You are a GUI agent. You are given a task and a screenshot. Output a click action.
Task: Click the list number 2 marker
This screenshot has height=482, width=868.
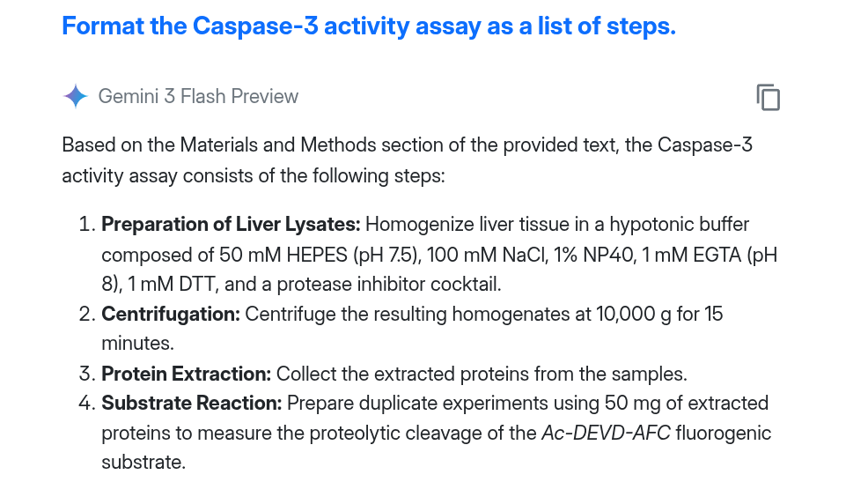point(86,315)
